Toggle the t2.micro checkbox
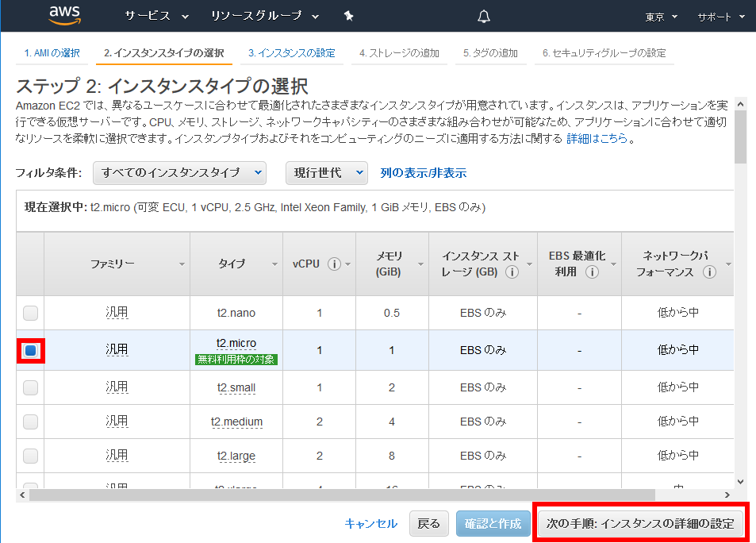Viewport: 756px width, 543px height. (30, 350)
